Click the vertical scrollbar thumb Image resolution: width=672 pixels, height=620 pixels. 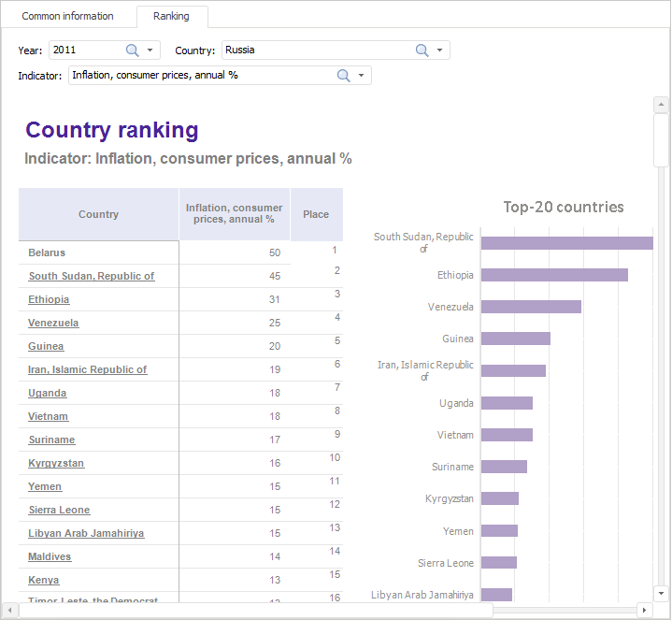tap(661, 140)
